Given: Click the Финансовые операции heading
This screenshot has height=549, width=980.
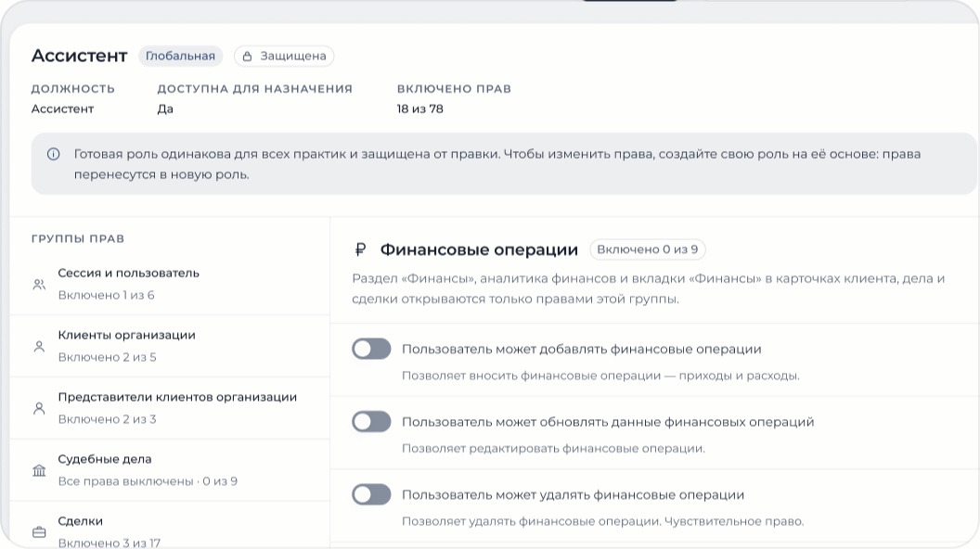Looking at the screenshot, I should point(480,249).
